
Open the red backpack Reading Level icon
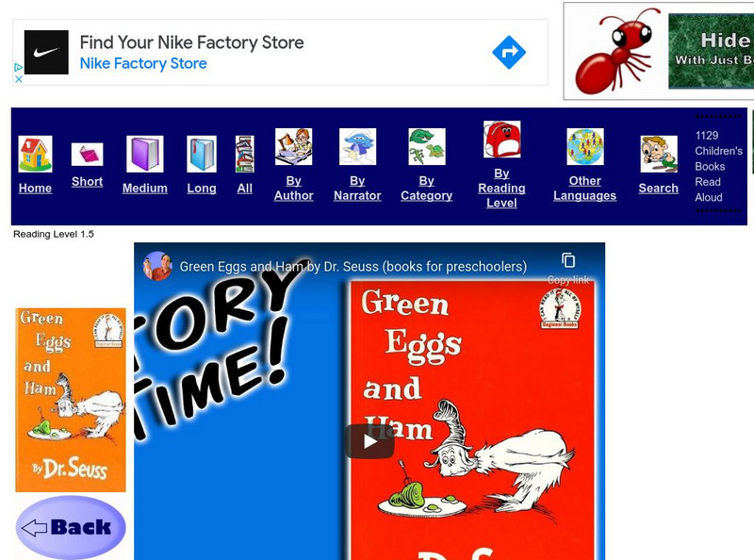coord(501,139)
